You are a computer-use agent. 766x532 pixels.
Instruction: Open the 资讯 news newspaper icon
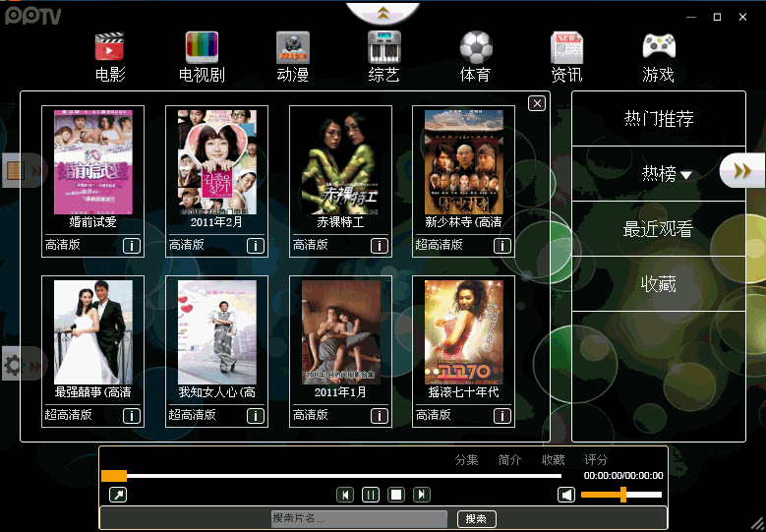coord(566,47)
